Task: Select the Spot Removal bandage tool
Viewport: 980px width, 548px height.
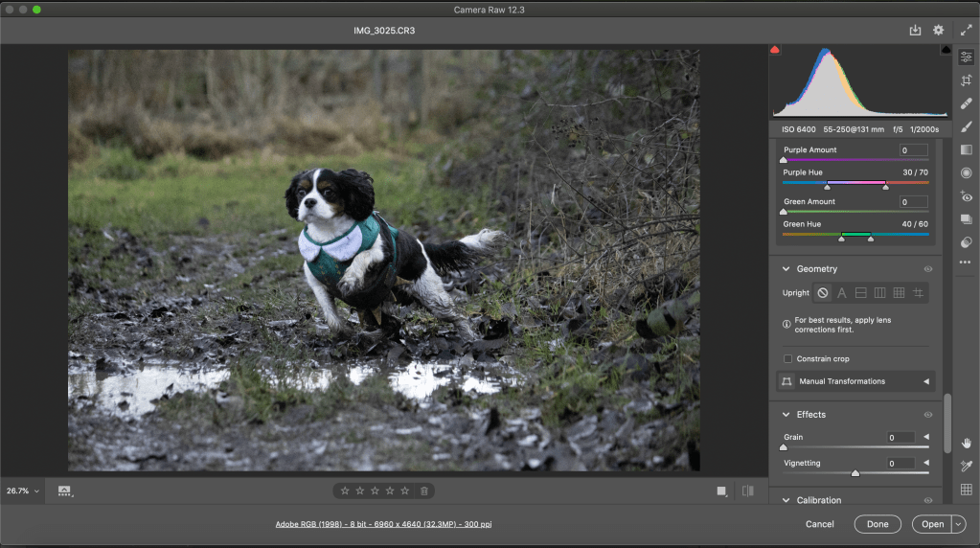Action: point(966,103)
